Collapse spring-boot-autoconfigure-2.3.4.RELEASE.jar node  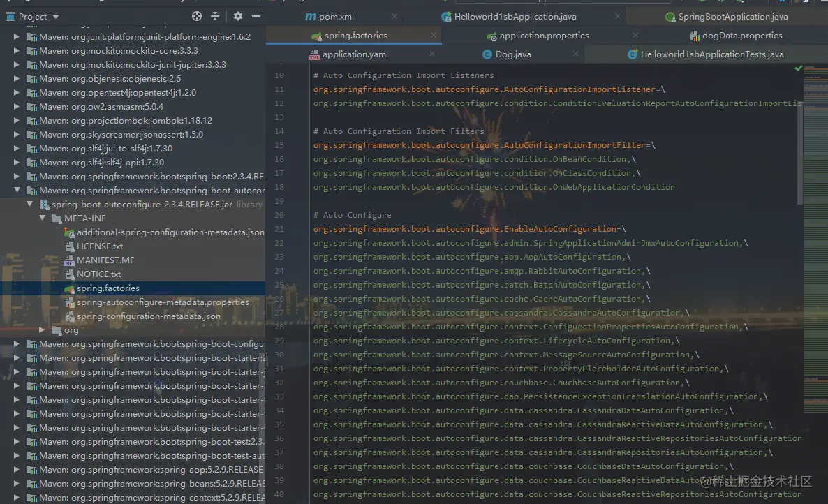coord(29,205)
